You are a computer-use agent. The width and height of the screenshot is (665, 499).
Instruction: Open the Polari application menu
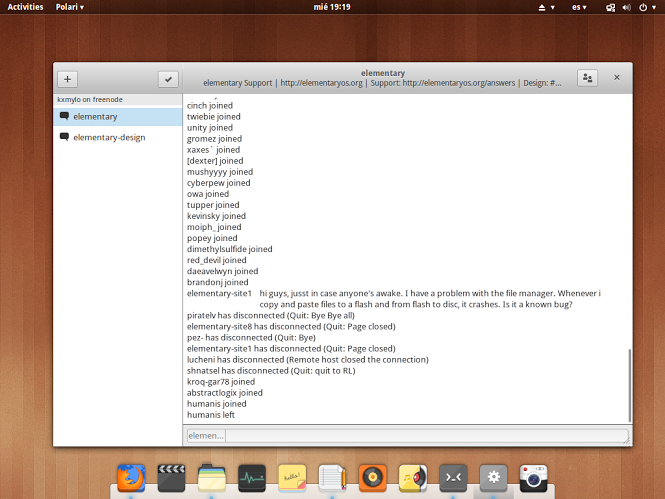pos(70,7)
